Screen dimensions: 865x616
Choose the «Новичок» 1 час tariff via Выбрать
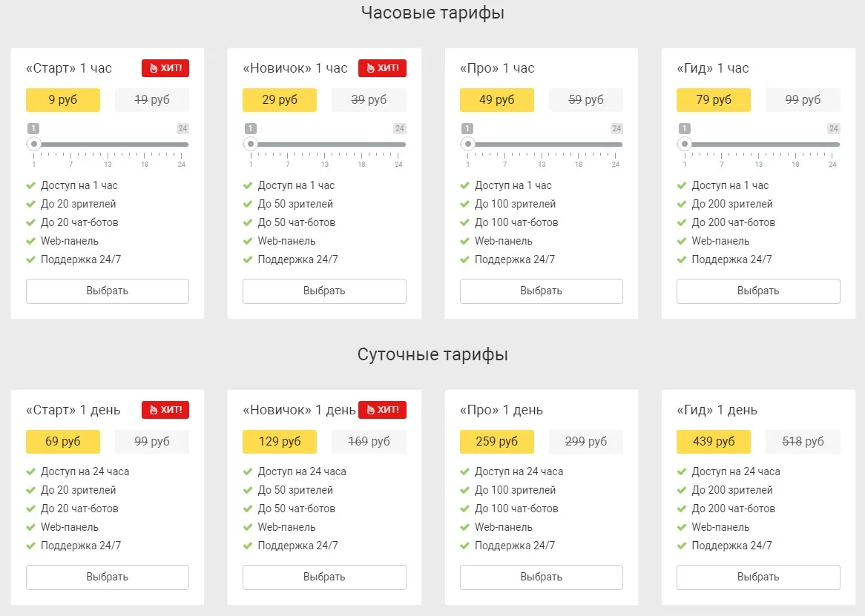click(x=324, y=291)
